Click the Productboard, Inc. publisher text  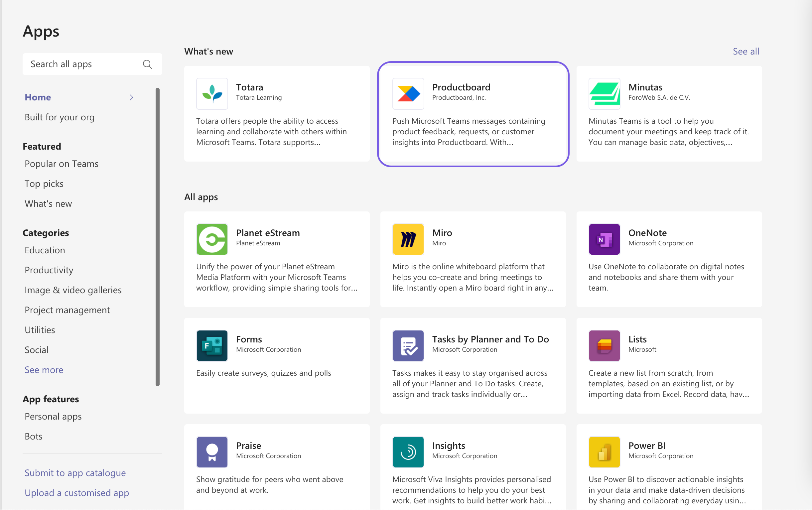[459, 97]
